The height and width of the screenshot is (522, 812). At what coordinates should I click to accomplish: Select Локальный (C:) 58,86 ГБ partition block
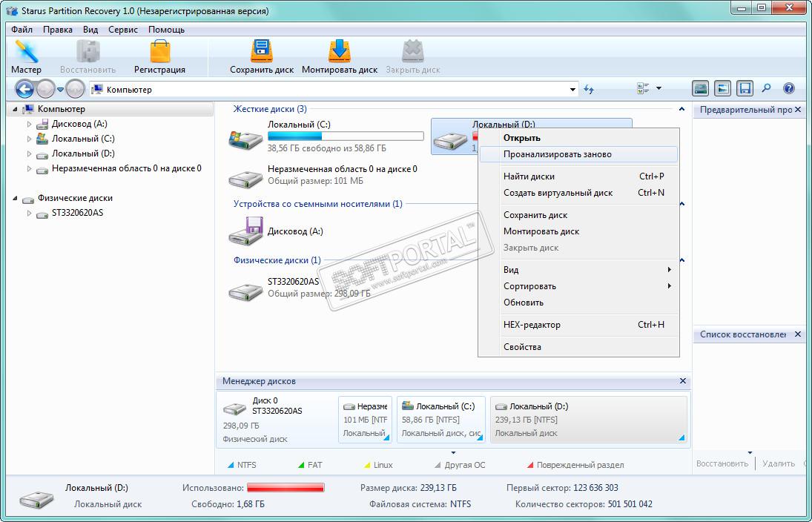click(x=441, y=420)
